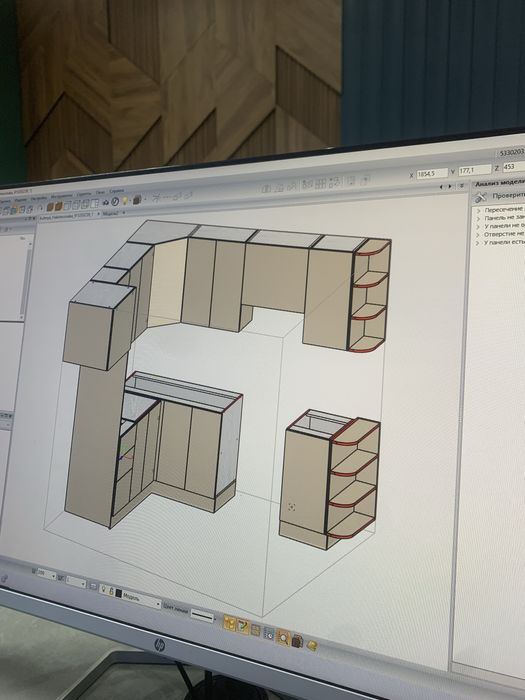Click the Z coordinate field showing 453

[513, 167]
